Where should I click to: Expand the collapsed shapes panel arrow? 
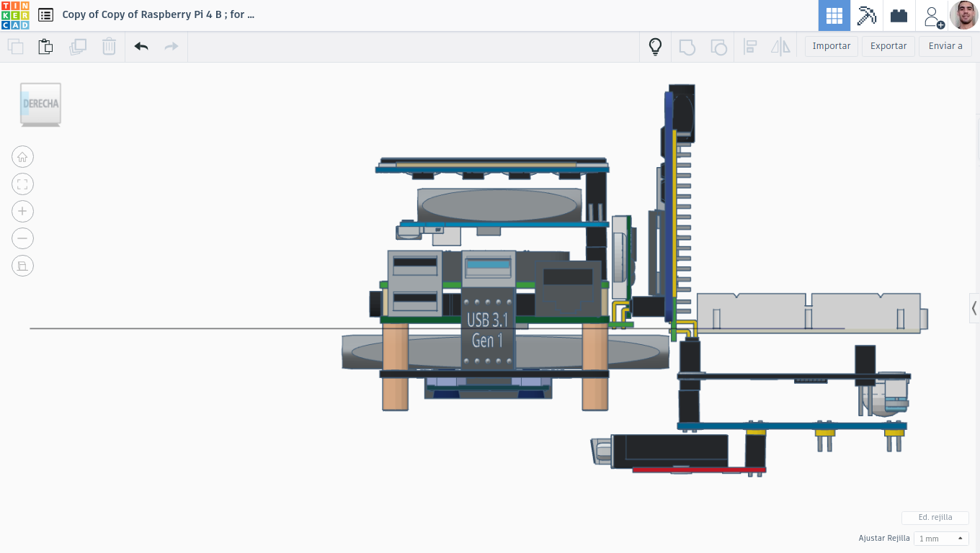[974, 308]
